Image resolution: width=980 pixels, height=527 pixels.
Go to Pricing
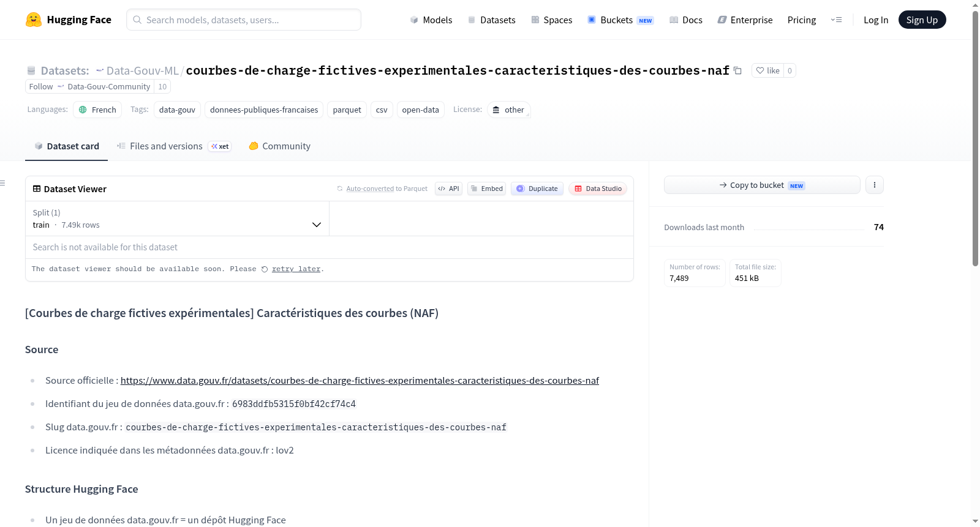[802, 20]
